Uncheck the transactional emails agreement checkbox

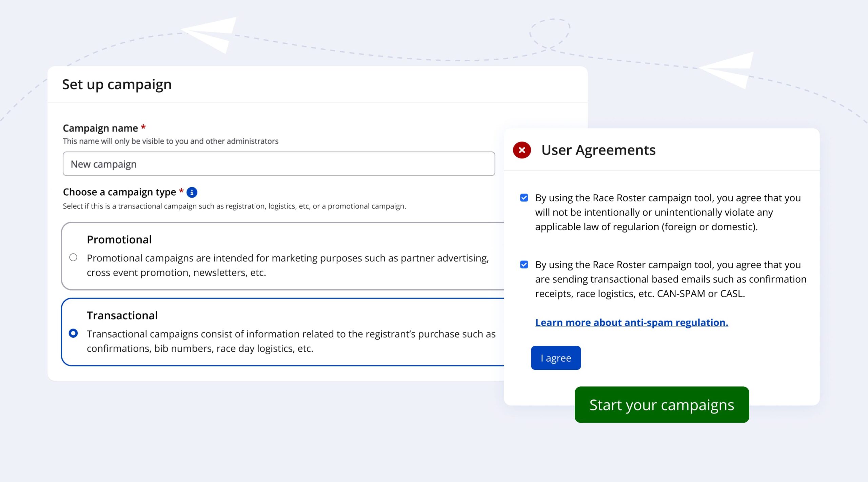click(x=524, y=265)
